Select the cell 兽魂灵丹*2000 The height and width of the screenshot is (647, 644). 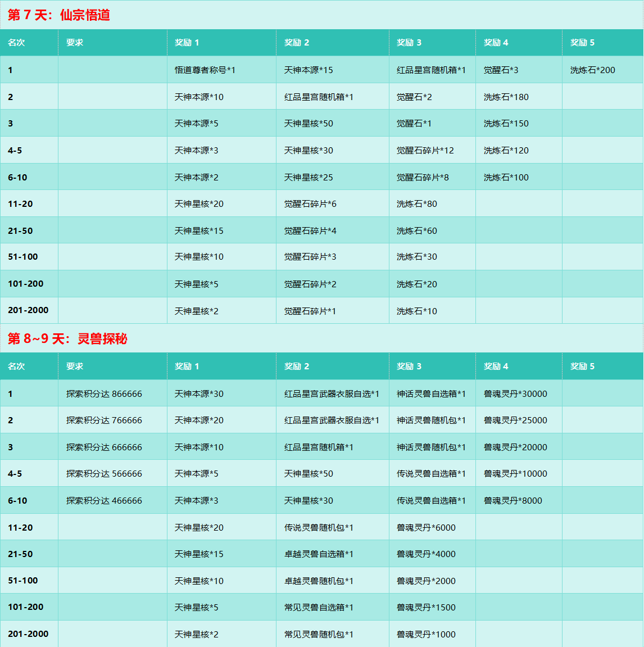(432, 581)
